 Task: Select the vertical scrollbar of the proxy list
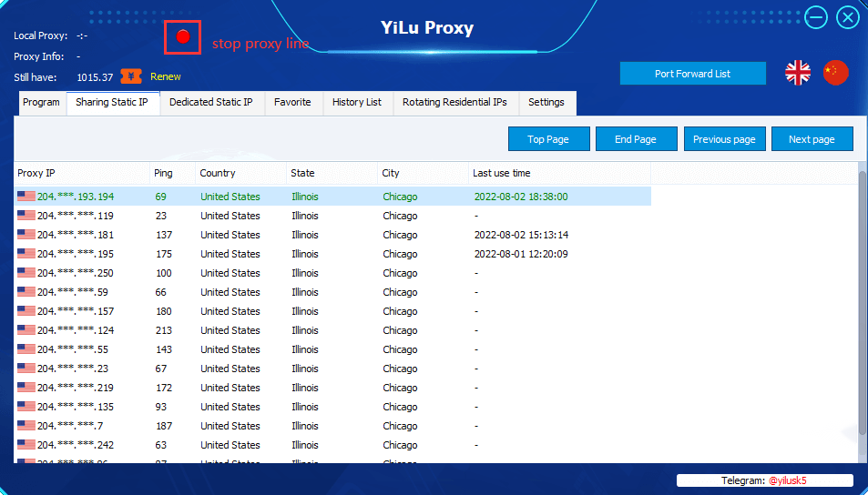pos(863,301)
